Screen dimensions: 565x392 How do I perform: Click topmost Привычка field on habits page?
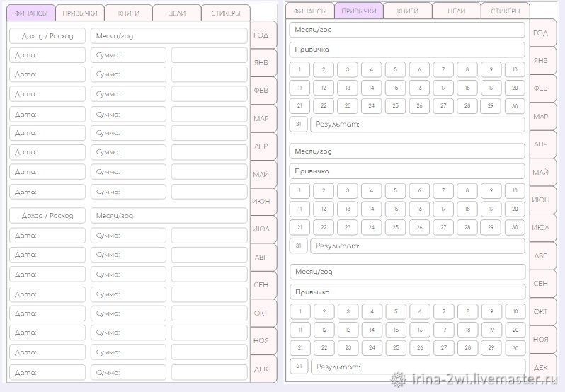coord(407,50)
